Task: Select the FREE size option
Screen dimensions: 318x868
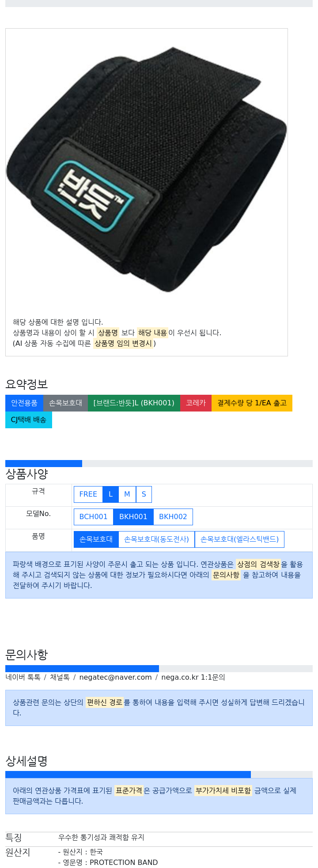Action: tap(88, 494)
